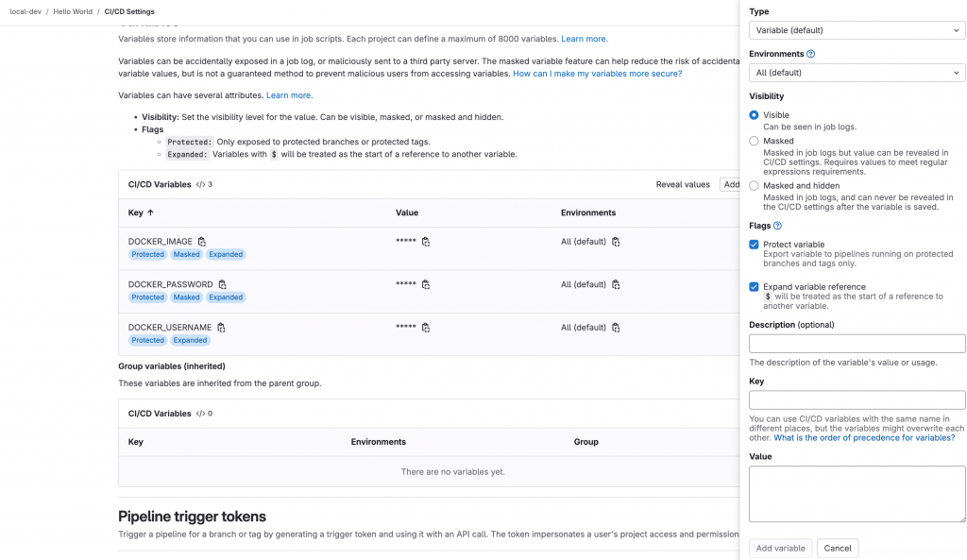Uncheck the Protect variable checkbox

(x=754, y=245)
